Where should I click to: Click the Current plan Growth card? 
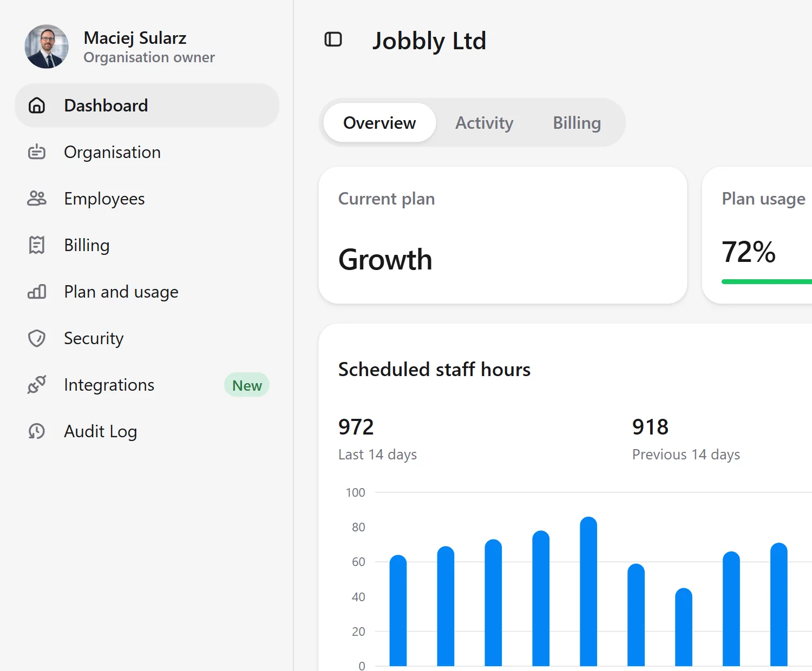[503, 235]
